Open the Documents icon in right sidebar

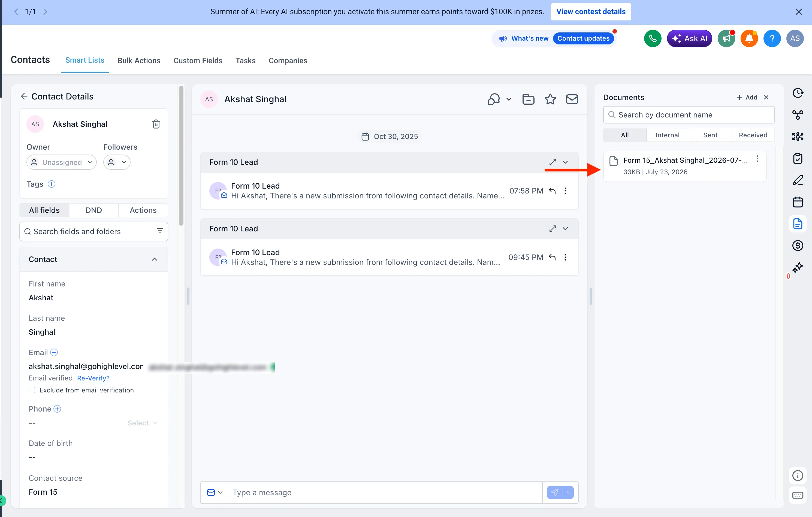(x=798, y=223)
